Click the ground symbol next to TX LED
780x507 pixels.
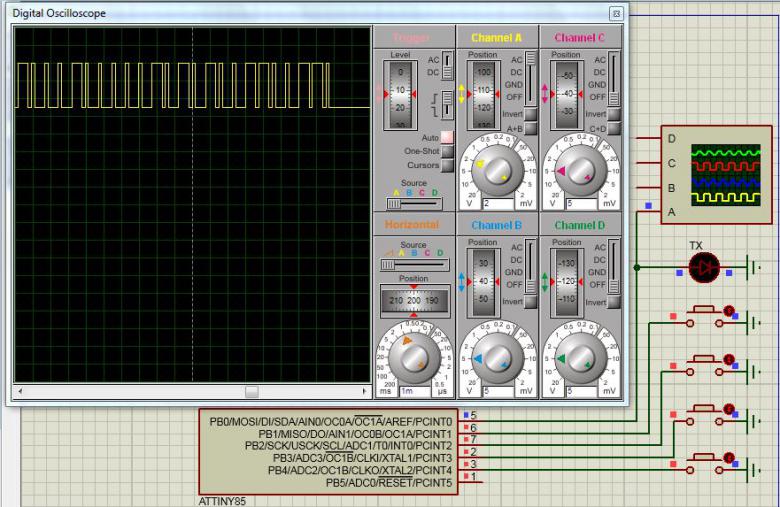click(x=754, y=268)
